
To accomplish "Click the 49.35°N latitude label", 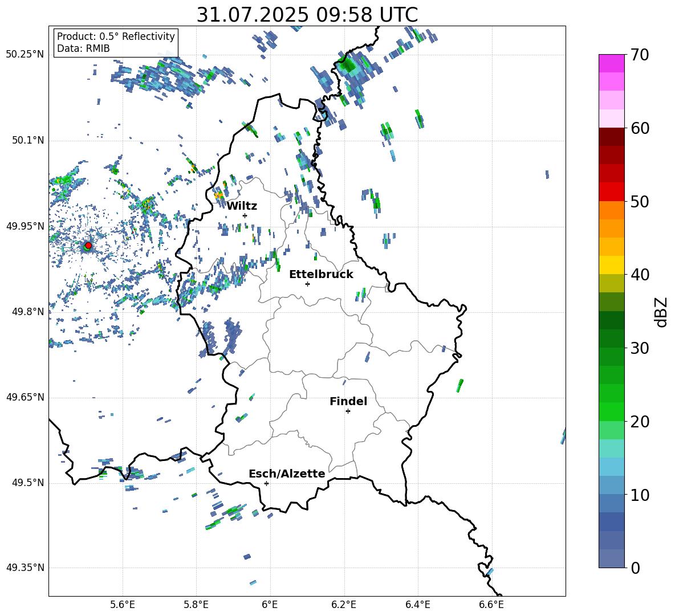I will [x=25, y=568].
